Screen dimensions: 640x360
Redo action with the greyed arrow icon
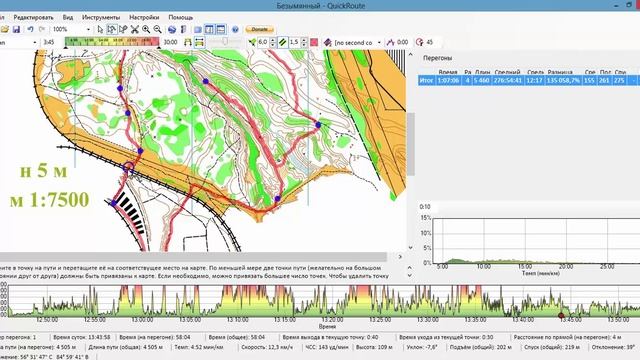42,29
